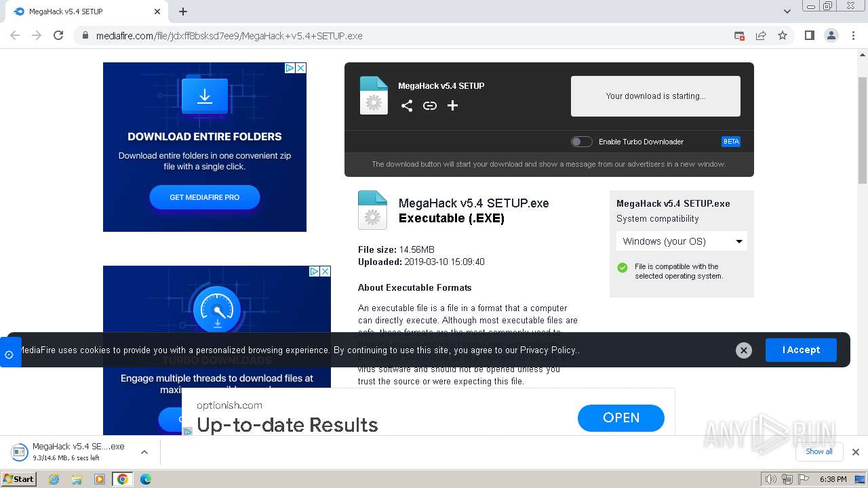
Task: Expand download item options chevron
Action: click(x=144, y=452)
